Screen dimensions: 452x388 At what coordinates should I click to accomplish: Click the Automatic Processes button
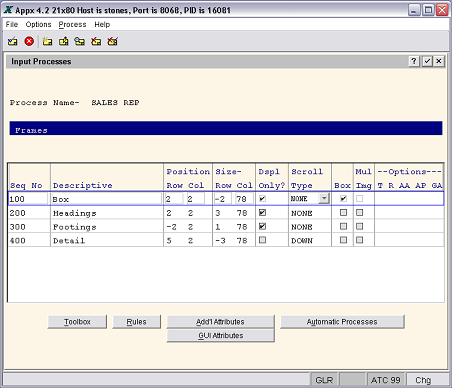point(342,322)
